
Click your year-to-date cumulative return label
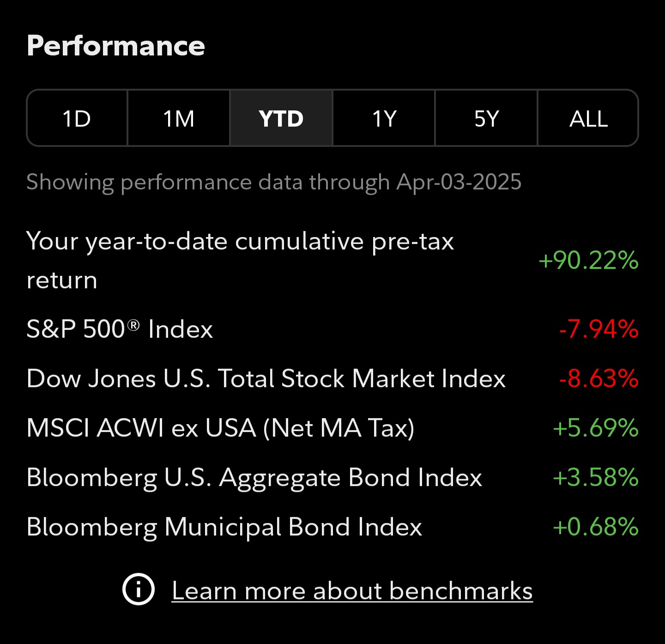click(240, 261)
